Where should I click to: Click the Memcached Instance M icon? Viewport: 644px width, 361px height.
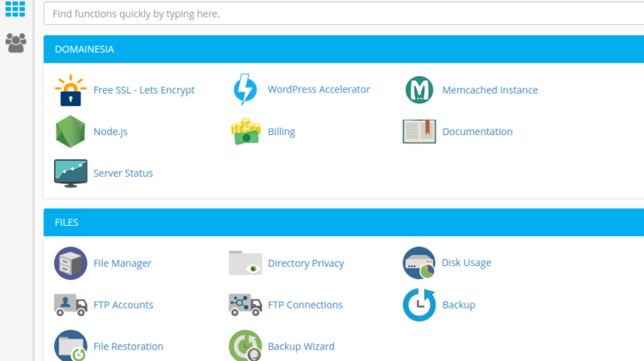pyautogui.click(x=419, y=90)
